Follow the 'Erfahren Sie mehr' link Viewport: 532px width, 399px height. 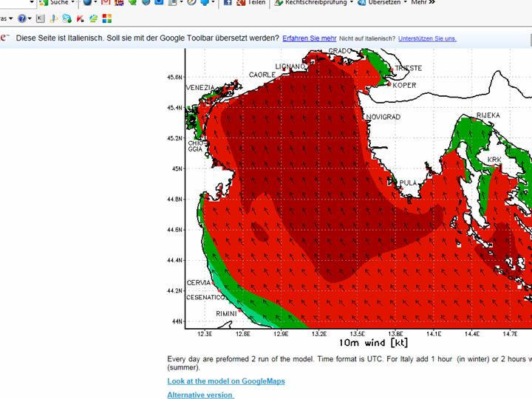pyautogui.click(x=309, y=38)
